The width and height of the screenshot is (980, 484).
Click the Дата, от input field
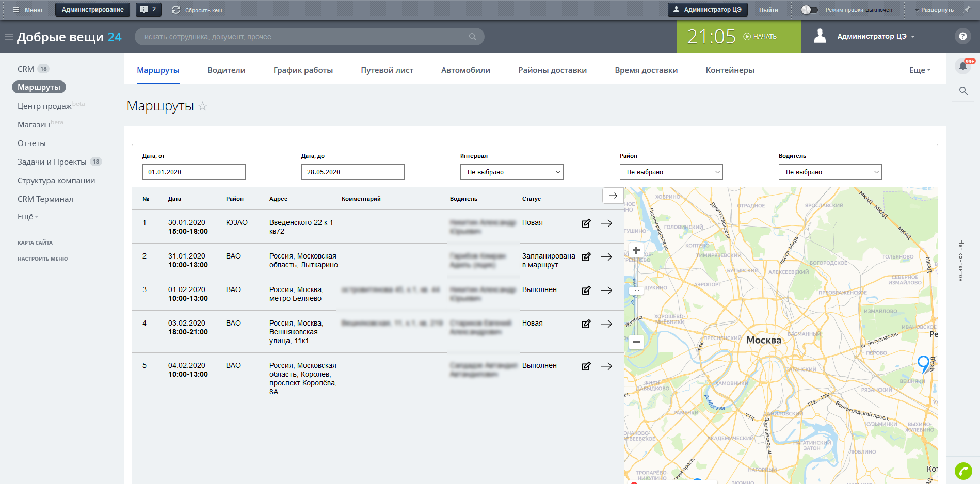point(194,172)
